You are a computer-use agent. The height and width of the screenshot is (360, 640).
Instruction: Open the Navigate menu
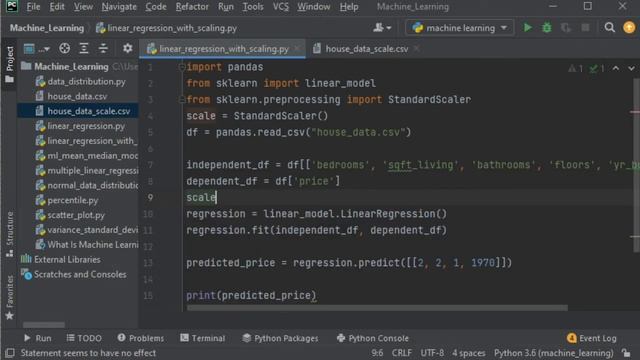pos(119,7)
